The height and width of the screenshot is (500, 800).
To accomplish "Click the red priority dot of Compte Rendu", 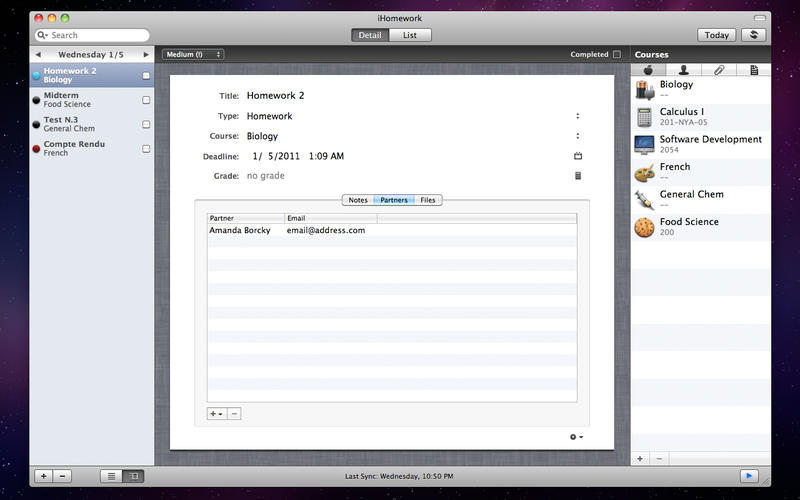I will (x=36, y=149).
